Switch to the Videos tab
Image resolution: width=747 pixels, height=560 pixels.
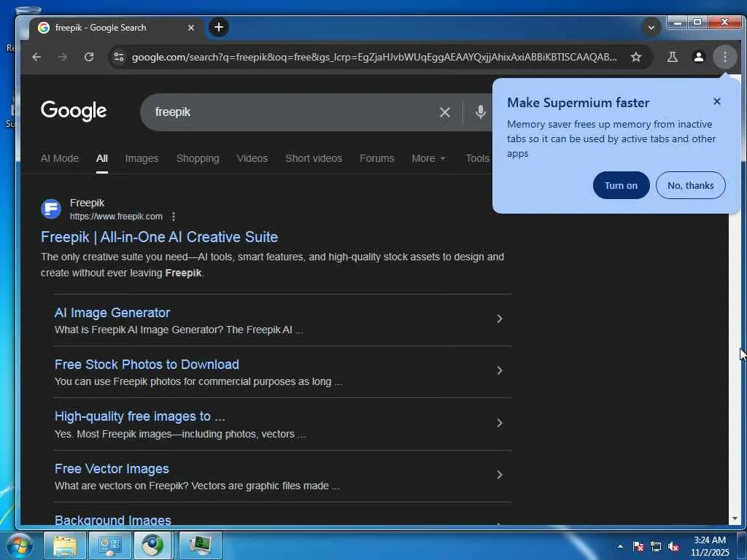[x=252, y=158]
